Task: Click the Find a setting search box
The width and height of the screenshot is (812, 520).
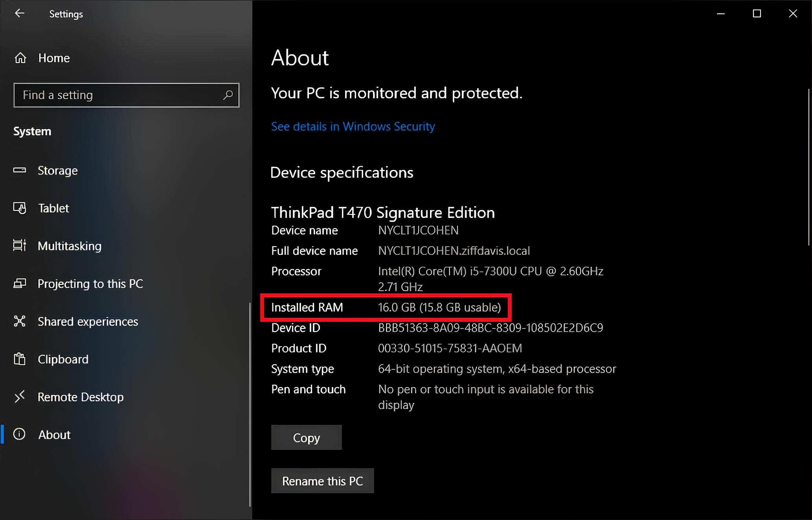Action: click(x=126, y=95)
